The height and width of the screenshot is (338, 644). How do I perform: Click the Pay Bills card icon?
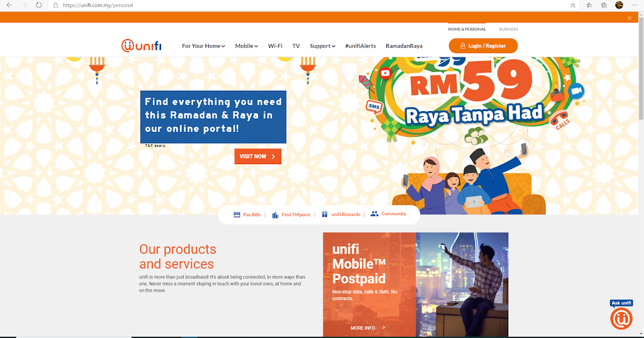237,215
